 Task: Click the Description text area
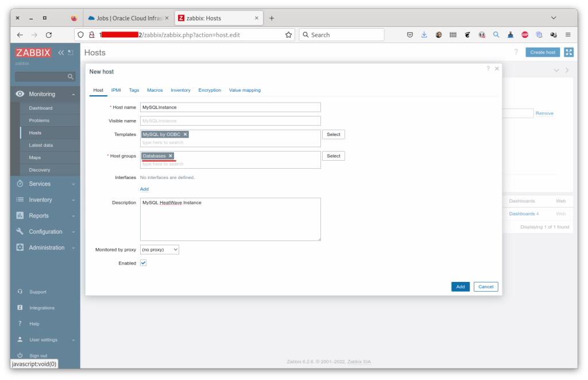(x=230, y=219)
